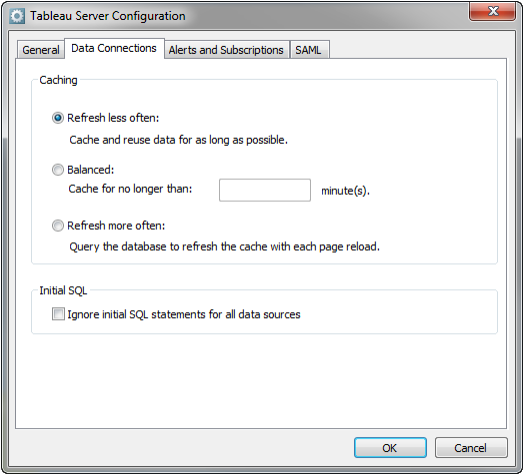This screenshot has height=476, width=525.
Task: Confirm settings with the OK button
Action: tap(390, 448)
